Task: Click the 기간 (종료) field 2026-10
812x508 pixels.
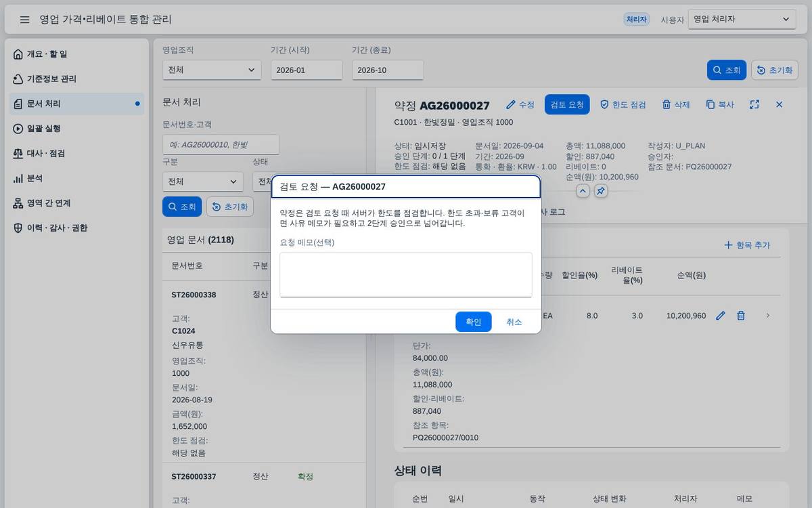Action: tap(388, 70)
